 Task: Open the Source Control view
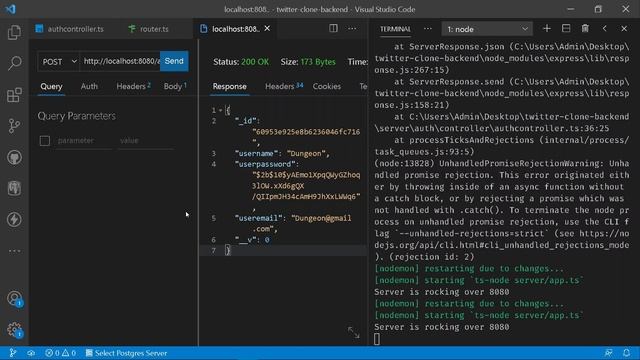pos(14,126)
